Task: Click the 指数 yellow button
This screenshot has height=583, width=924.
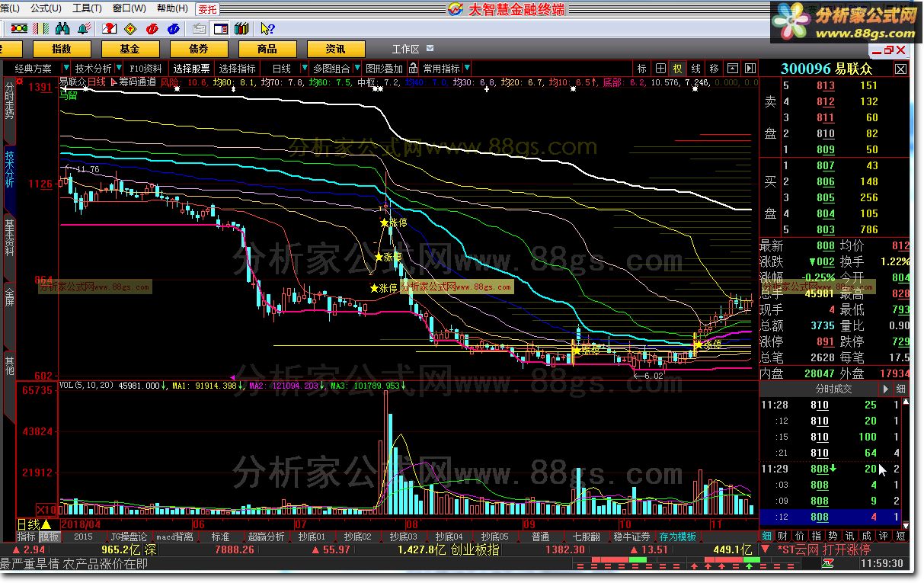Action: point(62,49)
